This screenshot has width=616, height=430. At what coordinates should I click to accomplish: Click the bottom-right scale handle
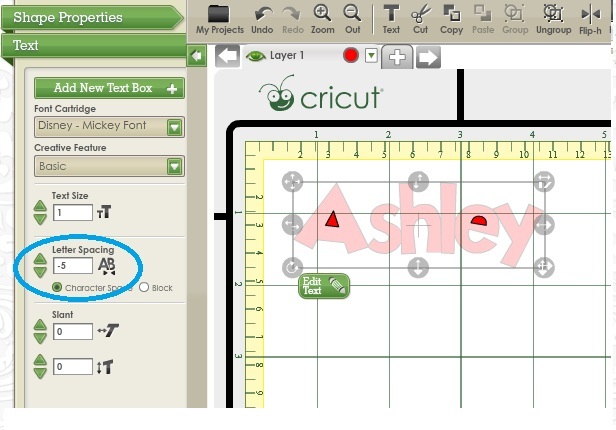[x=544, y=267]
